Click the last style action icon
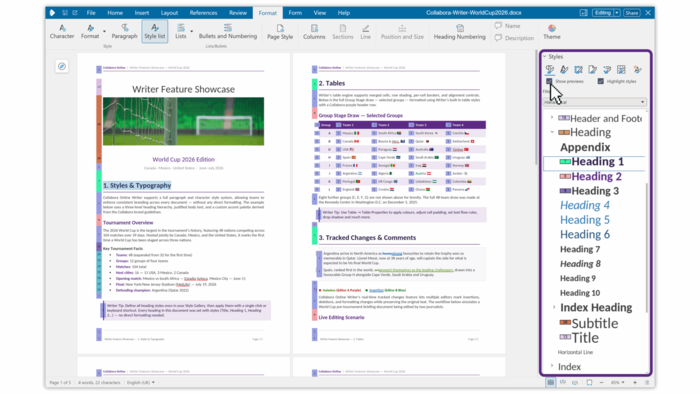Viewport: 700px width, 394px height. 638,70
